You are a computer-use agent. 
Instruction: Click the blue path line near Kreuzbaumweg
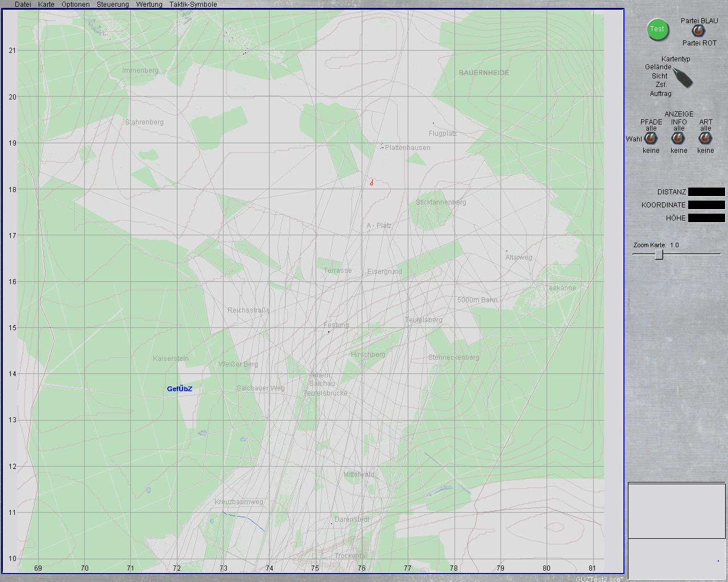coord(245,518)
